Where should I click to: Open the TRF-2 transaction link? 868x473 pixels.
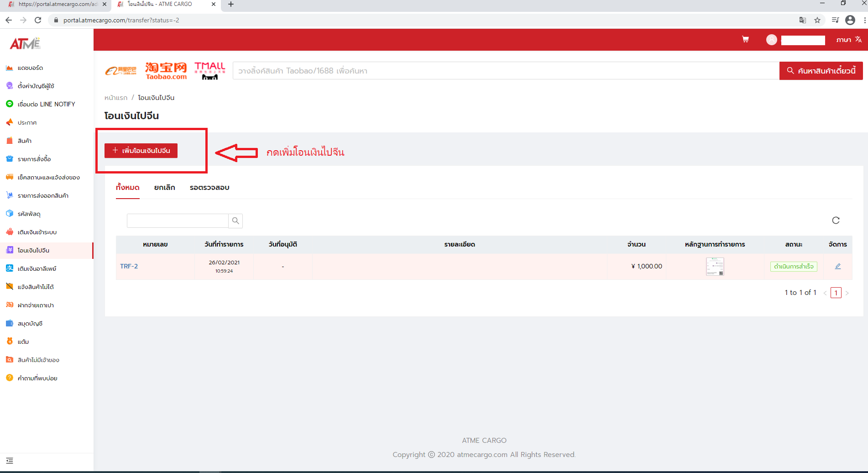(x=129, y=266)
